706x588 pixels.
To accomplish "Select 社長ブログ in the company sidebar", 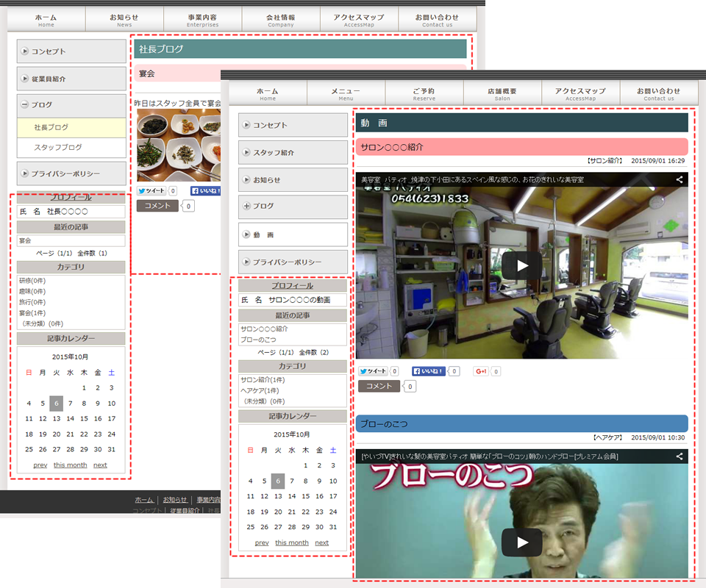I will click(71, 128).
